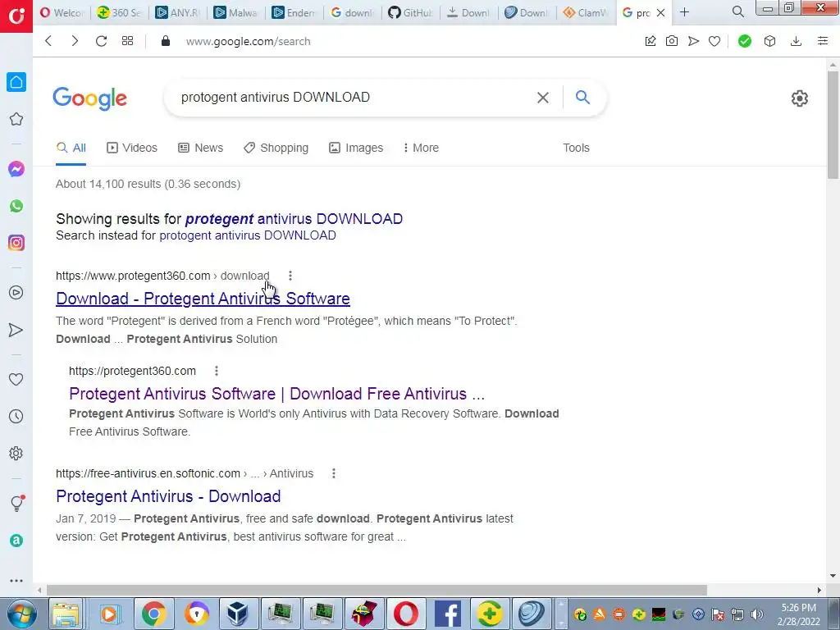Screen dimensions: 840x630
Task: Add page to bookmarks with heart icon
Action: tap(714, 41)
